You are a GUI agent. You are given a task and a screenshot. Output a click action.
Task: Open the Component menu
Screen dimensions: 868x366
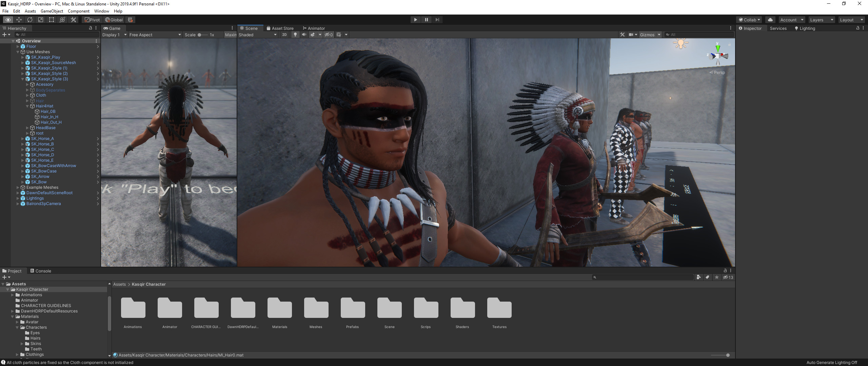[x=79, y=11]
